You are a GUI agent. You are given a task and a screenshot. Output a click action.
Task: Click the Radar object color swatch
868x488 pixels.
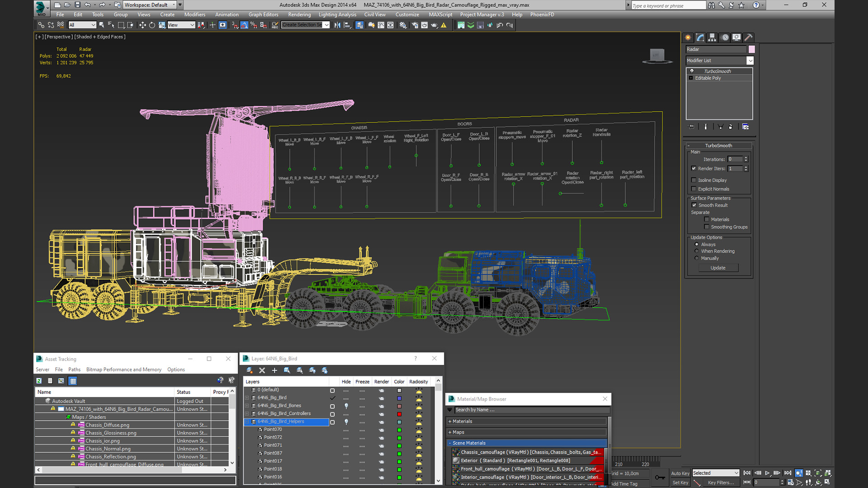752,49
